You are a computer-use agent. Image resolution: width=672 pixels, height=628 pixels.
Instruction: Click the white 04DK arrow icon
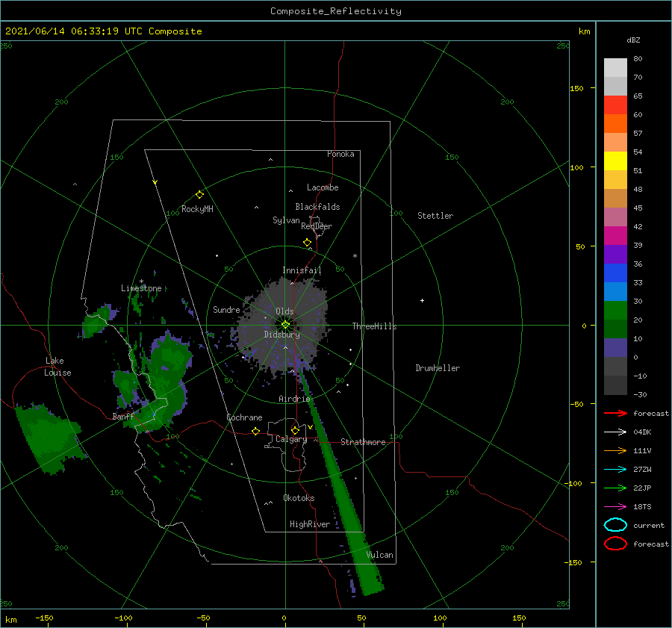pyautogui.click(x=615, y=432)
